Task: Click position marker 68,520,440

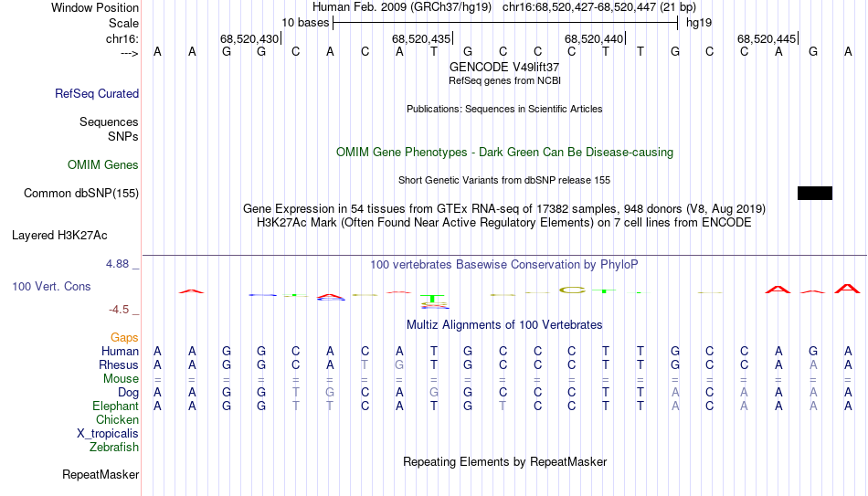Action: click(x=595, y=38)
